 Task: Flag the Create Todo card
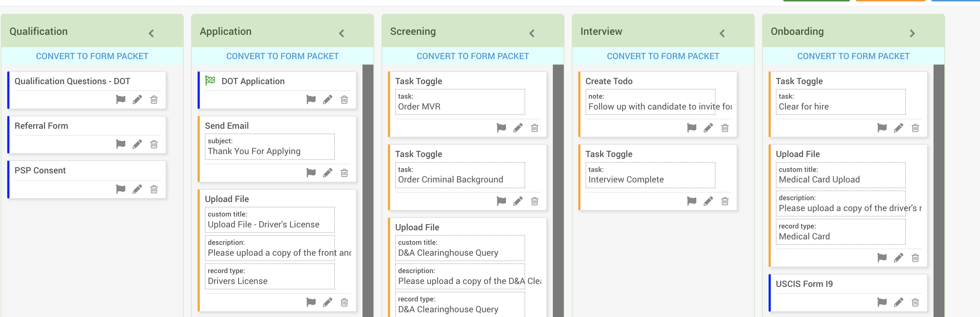[x=692, y=128]
